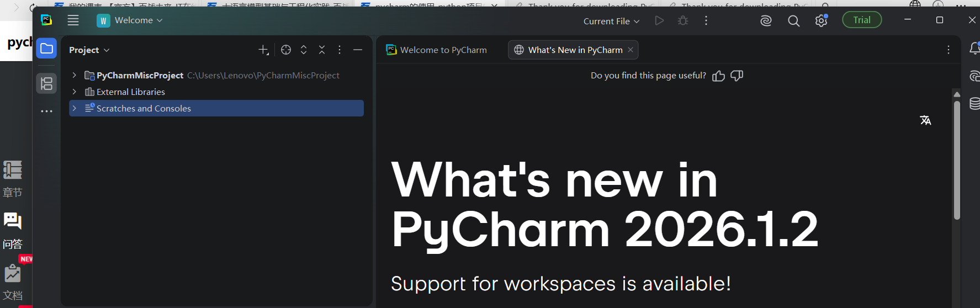Open AI Assistant in right sidebar

(x=975, y=76)
